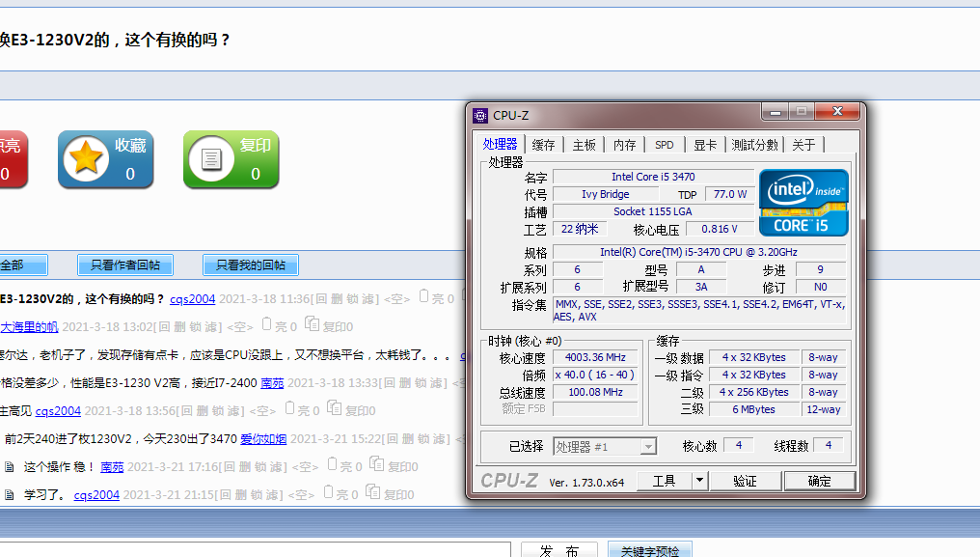Close the CPU-Z window
Image resolution: width=980 pixels, height=557 pixels.
838,111
